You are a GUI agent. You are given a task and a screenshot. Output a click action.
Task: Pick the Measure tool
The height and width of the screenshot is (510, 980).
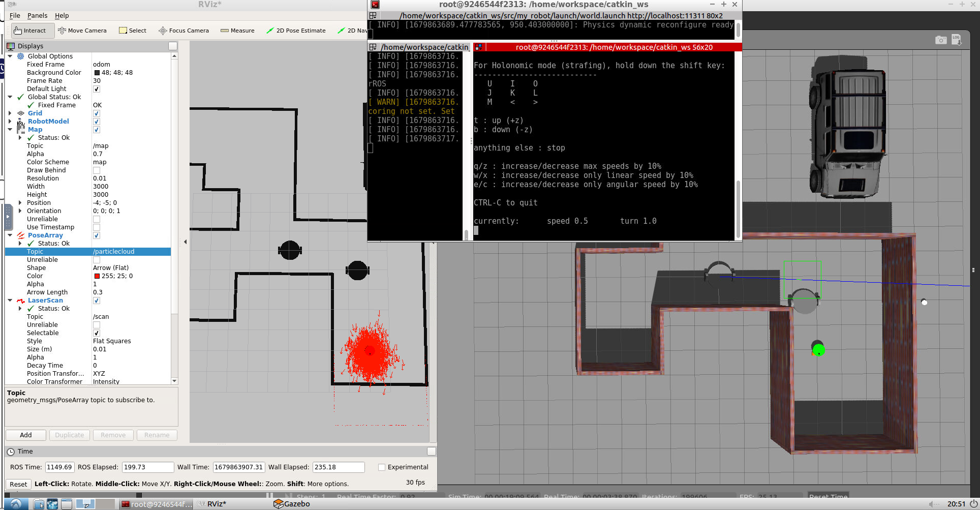[237, 31]
